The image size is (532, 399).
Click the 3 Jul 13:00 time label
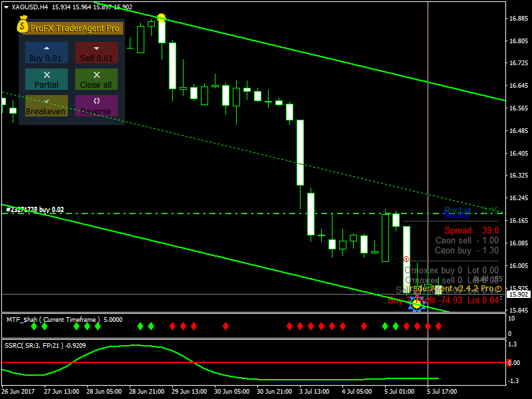coord(314,392)
